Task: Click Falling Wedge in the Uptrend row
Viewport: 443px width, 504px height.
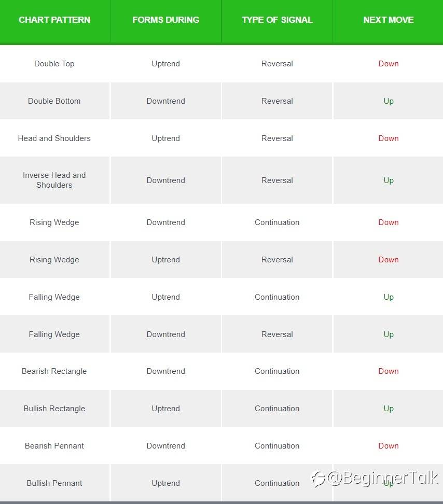Action: click(54, 297)
